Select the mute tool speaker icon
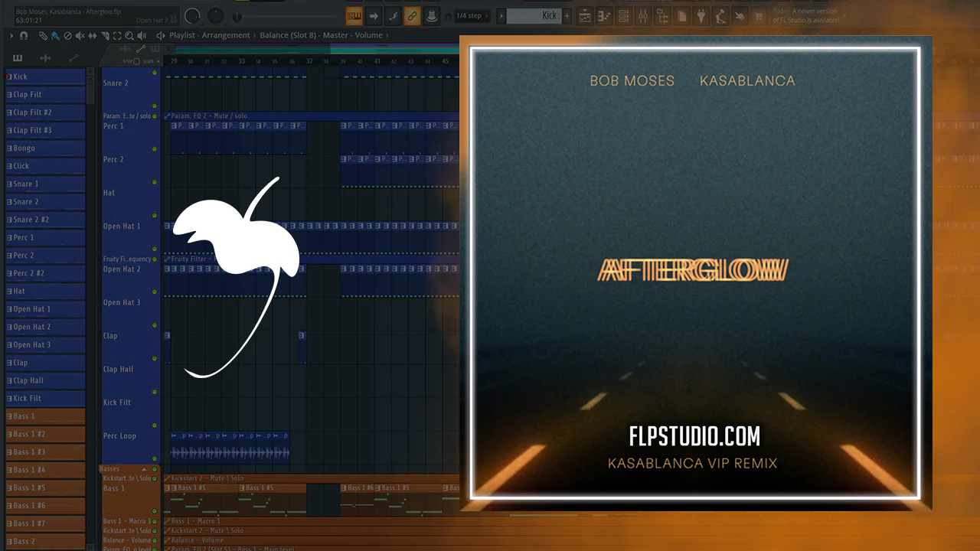 click(x=80, y=35)
